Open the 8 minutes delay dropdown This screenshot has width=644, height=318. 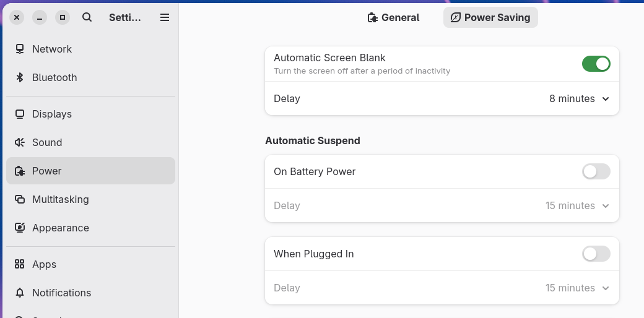tap(579, 98)
